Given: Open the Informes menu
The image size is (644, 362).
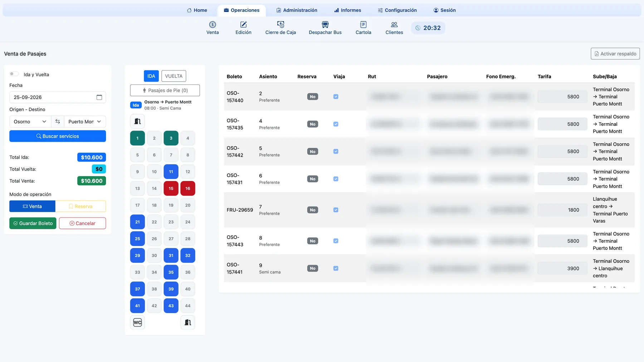Looking at the screenshot, I should tap(347, 10).
